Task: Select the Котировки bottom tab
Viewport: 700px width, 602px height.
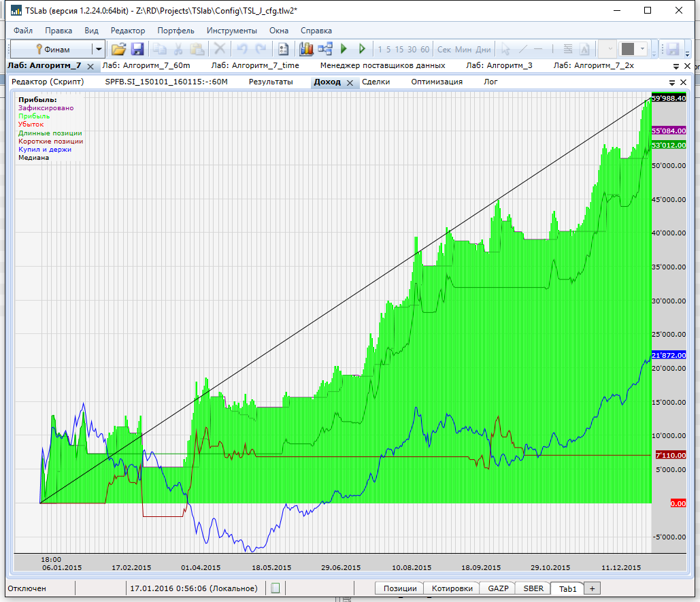Action: pos(451,588)
